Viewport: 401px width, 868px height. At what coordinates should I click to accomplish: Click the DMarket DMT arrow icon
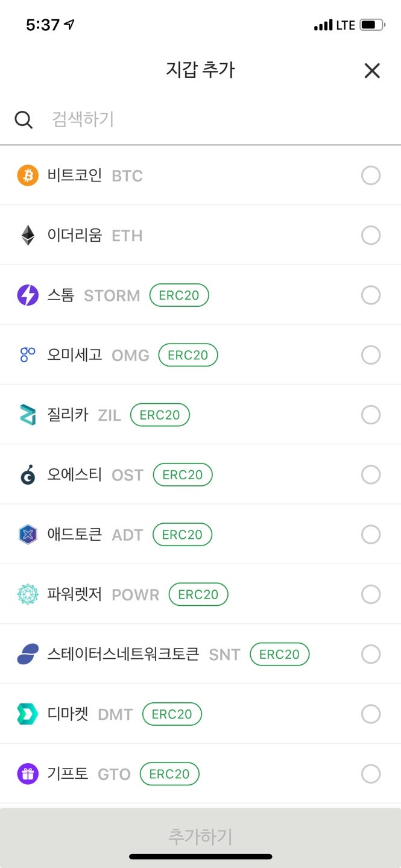point(28,714)
